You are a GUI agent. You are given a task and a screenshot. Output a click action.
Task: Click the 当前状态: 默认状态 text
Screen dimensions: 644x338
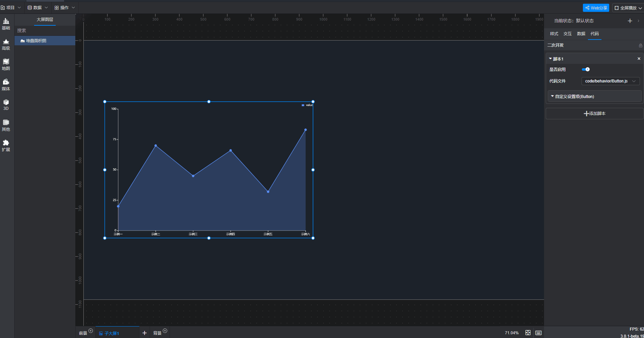pos(574,21)
